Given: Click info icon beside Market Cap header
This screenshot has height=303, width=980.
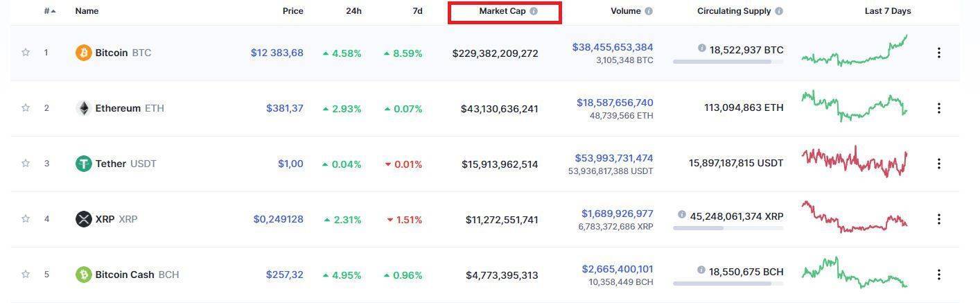Looking at the screenshot, I should (x=534, y=11).
